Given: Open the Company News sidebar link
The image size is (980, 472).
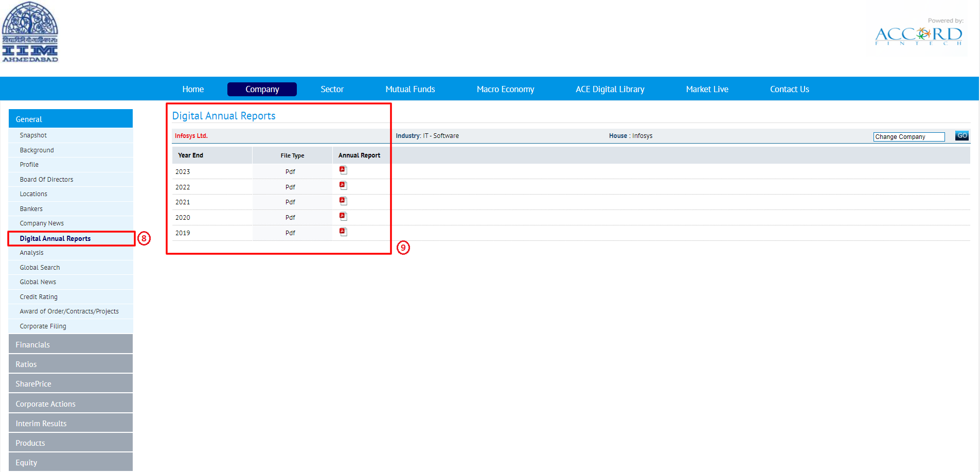Looking at the screenshot, I should [42, 223].
